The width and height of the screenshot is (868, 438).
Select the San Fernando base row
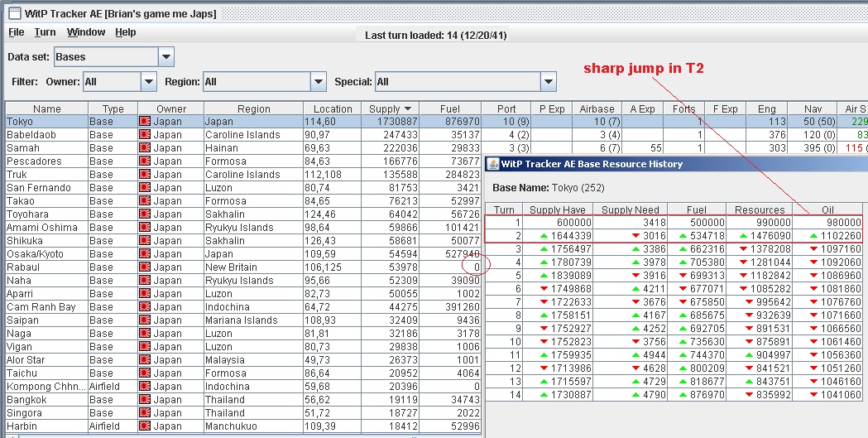tap(243, 188)
